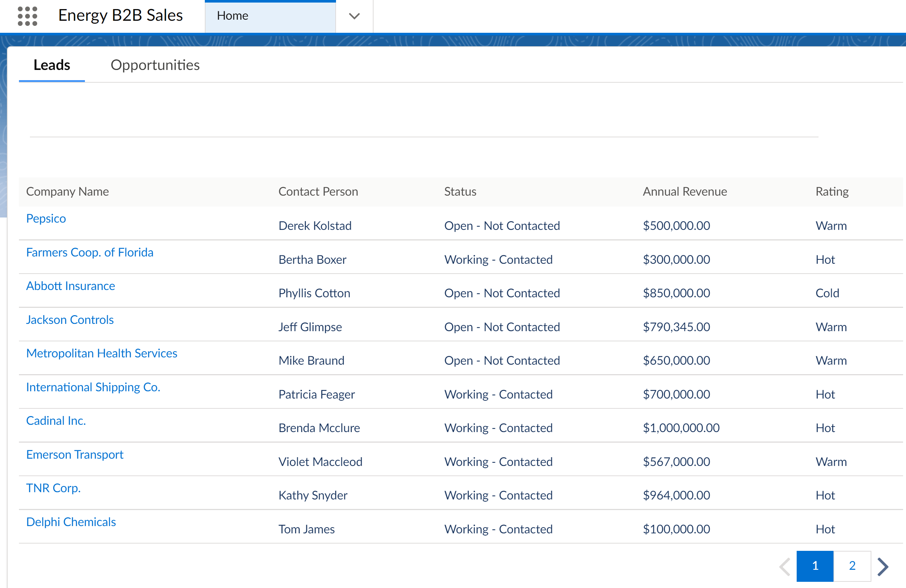Click contact Bertha Boxer
The image size is (906, 588).
(313, 259)
